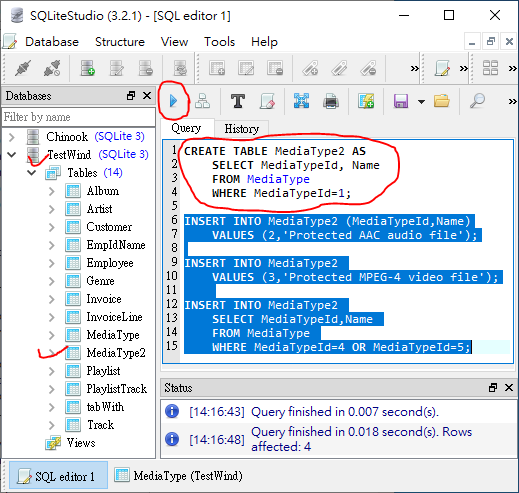Select the InvoiceLine table
The image size is (519, 493).
coord(114,317)
